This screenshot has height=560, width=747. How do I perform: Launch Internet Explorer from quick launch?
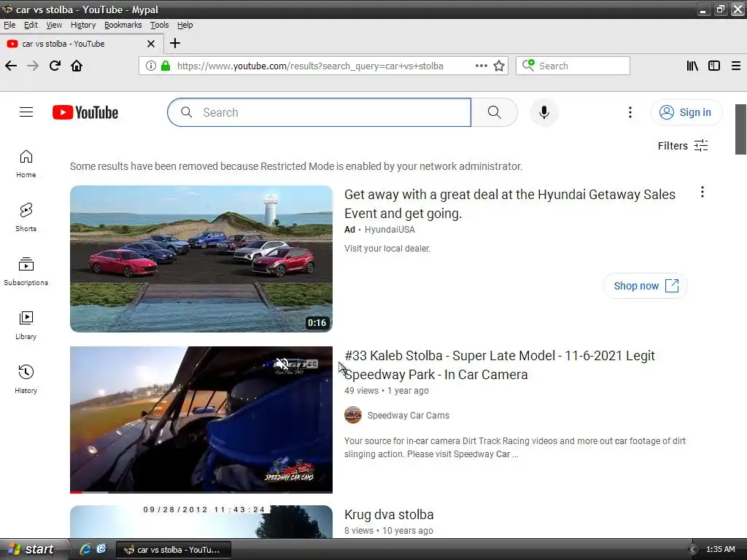[85, 549]
